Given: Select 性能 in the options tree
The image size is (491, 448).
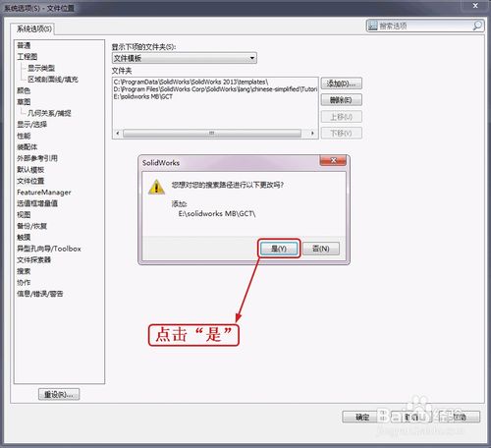Looking at the screenshot, I should [24, 136].
